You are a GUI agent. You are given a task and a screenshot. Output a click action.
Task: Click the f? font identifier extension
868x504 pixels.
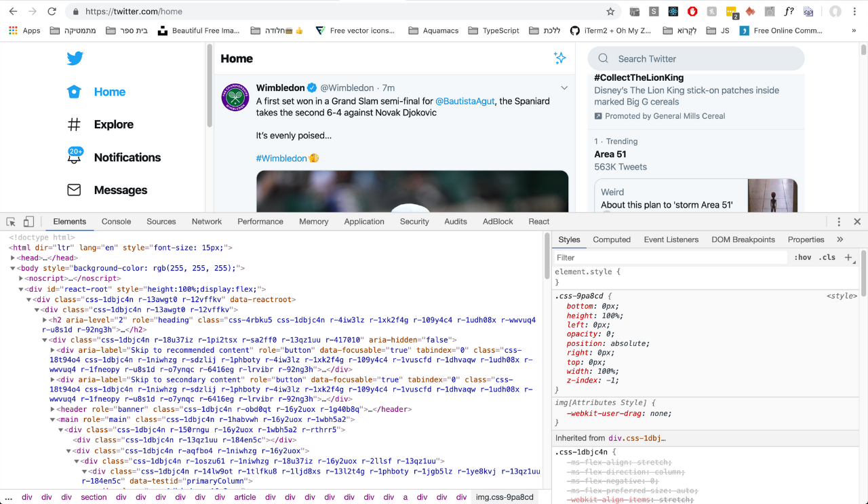[x=789, y=12]
